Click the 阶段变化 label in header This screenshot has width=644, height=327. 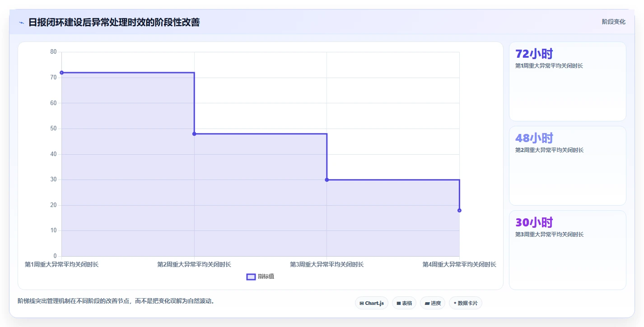coord(614,22)
